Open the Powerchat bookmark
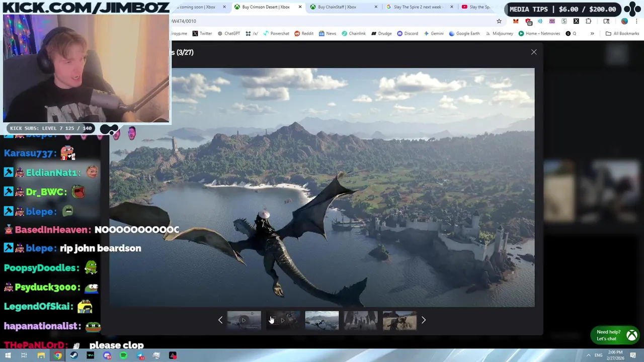 (x=276, y=34)
